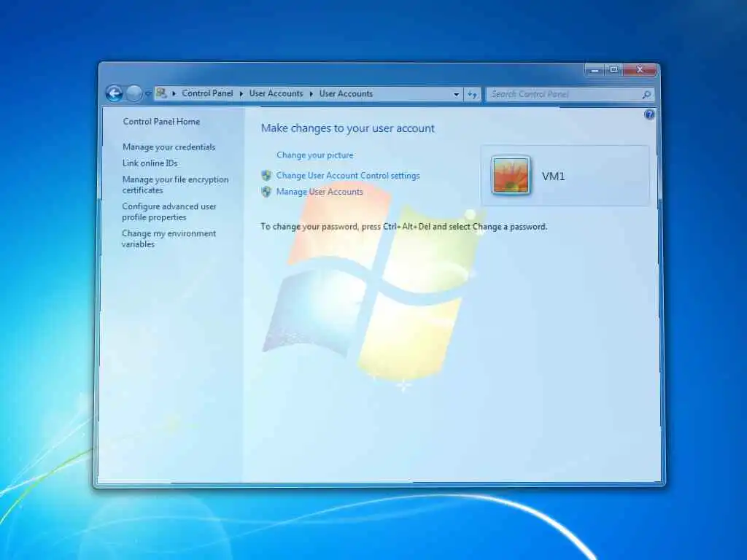Open Manage your file encryption certificates
The width and height of the screenshot is (747, 560).
coord(175,184)
